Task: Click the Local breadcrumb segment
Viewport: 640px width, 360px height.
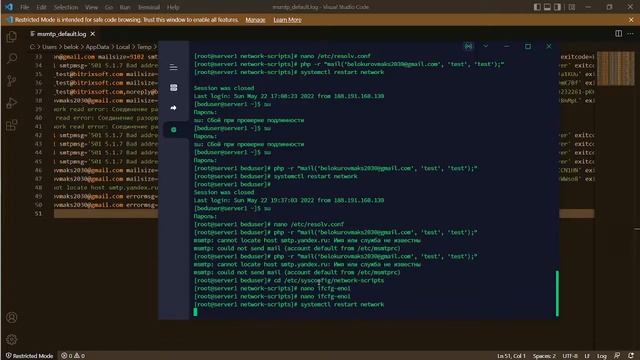Action: [x=122, y=47]
